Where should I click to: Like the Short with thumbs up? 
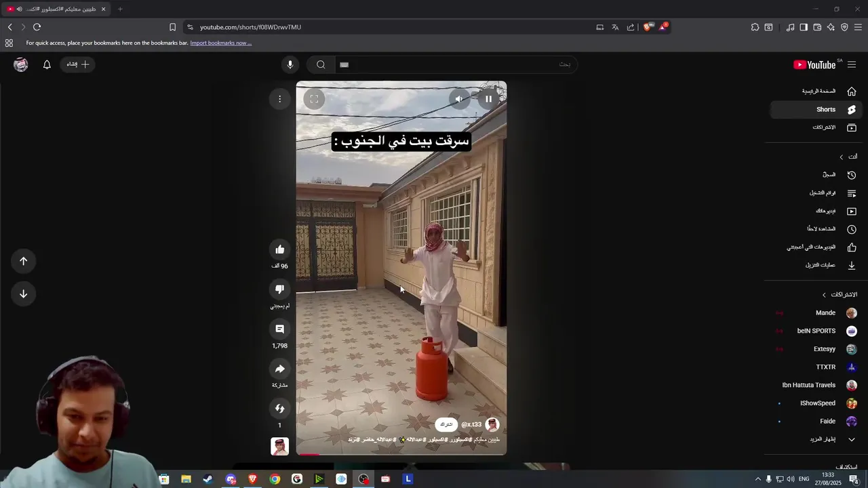click(279, 249)
